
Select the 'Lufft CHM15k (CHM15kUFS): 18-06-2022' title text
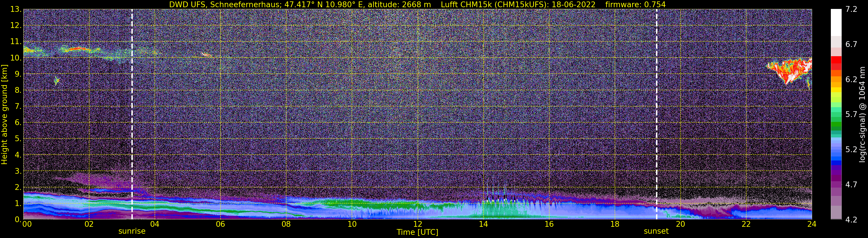pyautogui.click(x=518, y=4)
